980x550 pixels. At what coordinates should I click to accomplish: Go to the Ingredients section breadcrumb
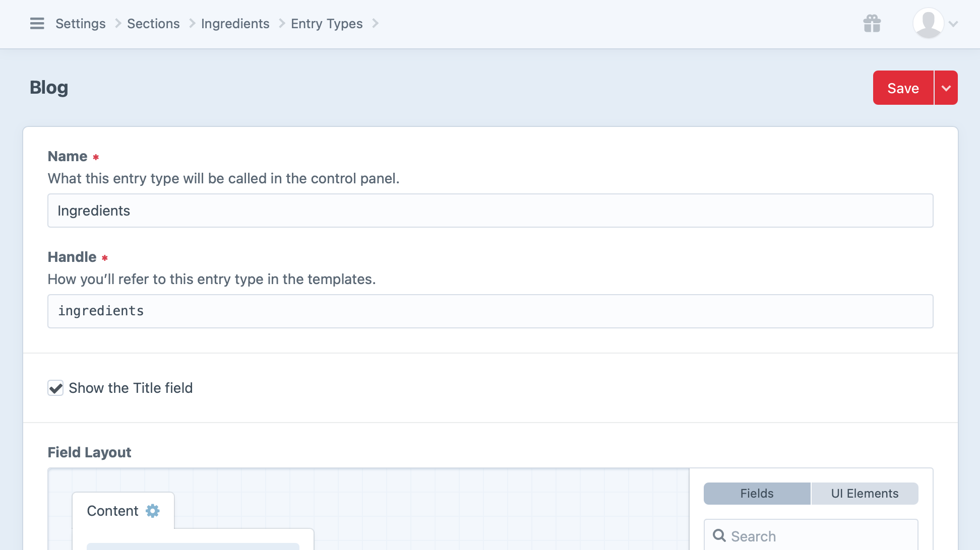tap(235, 23)
